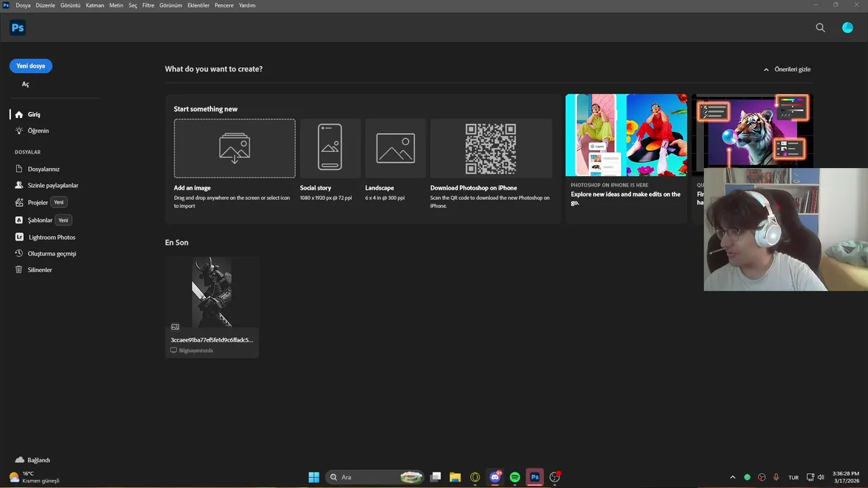The width and height of the screenshot is (868, 488).
Task: Click the TUR input language indicator
Action: [793, 477]
